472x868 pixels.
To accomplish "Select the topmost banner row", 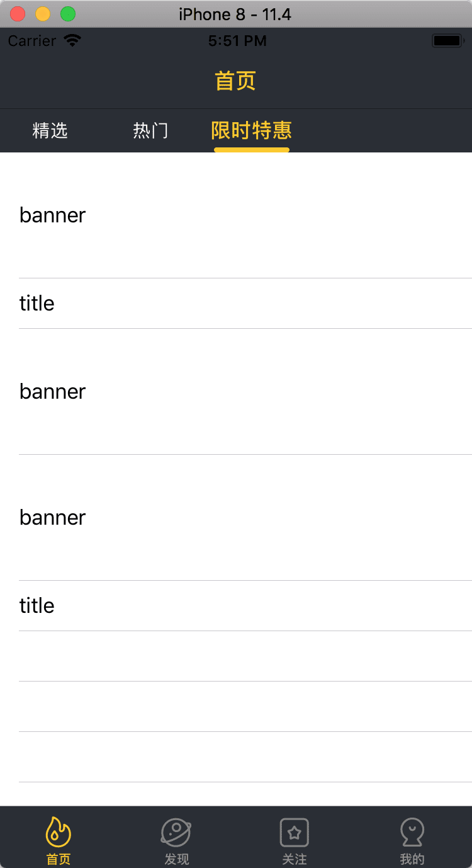I will 236,215.
